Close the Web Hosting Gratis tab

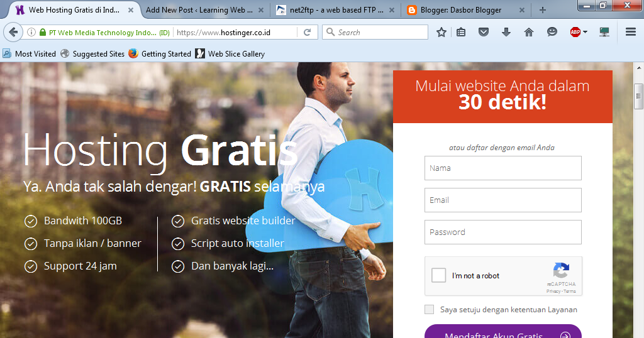click(x=131, y=10)
